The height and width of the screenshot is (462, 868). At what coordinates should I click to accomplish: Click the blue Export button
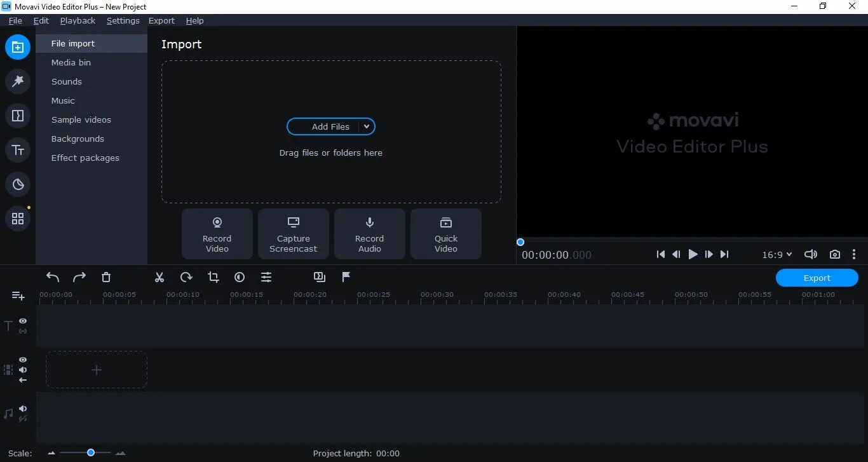pyautogui.click(x=817, y=278)
